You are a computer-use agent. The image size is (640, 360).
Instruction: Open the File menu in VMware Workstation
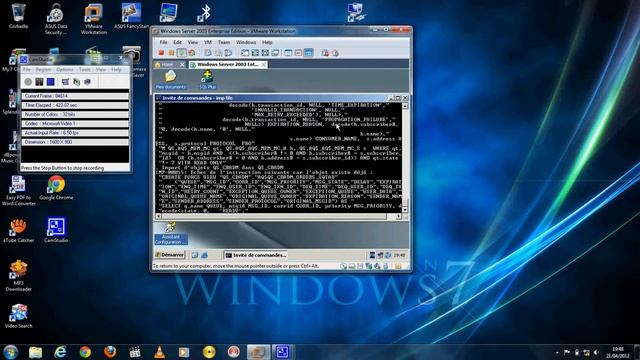(163, 42)
